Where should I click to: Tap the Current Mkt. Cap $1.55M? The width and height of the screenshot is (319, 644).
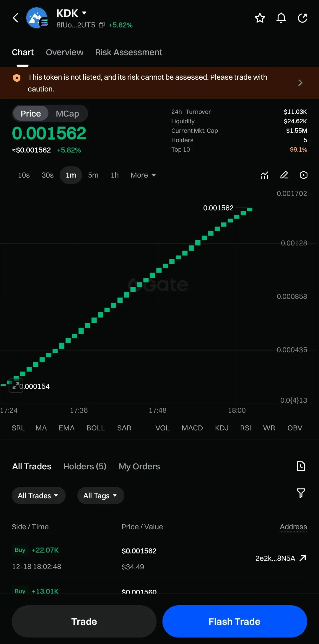coord(297,131)
